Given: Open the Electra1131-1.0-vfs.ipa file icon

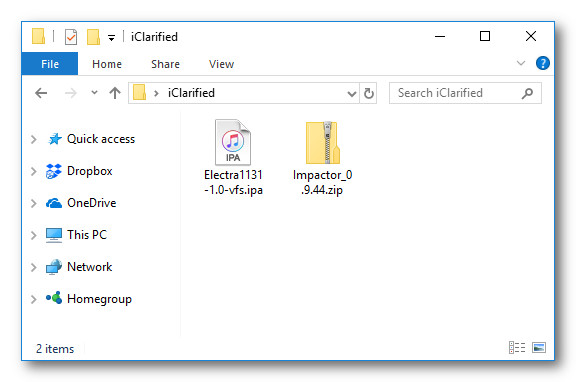Looking at the screenshot, I should point(233,142).
